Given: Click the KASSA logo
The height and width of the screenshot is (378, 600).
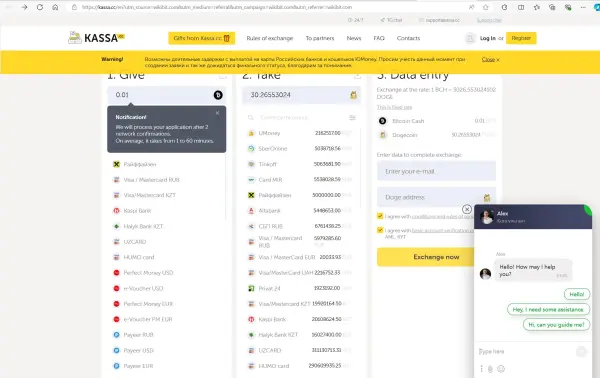Looking at the screenshot, I should [96, 37].
